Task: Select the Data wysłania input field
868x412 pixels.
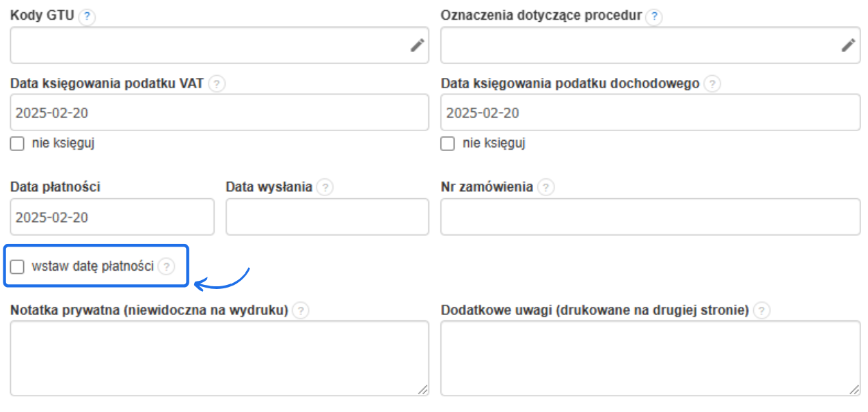Action: 327,217
